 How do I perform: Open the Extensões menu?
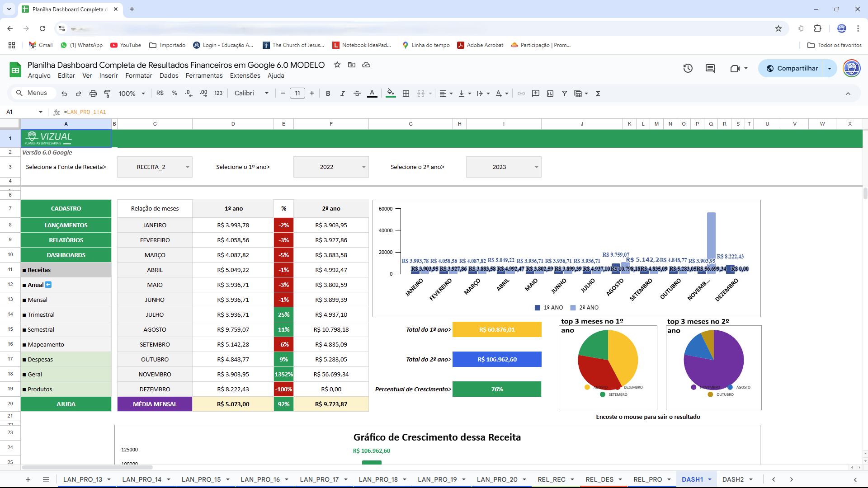tap(245, 75)
